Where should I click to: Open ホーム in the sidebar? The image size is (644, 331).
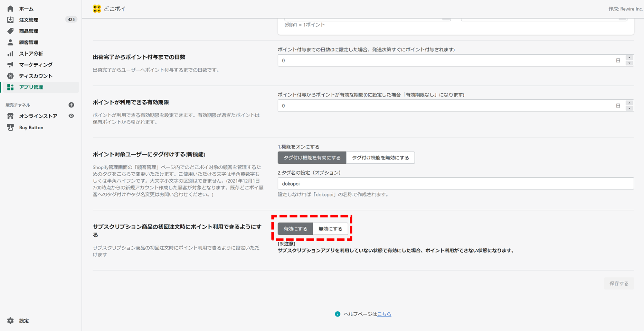click(x=26, y=9)
